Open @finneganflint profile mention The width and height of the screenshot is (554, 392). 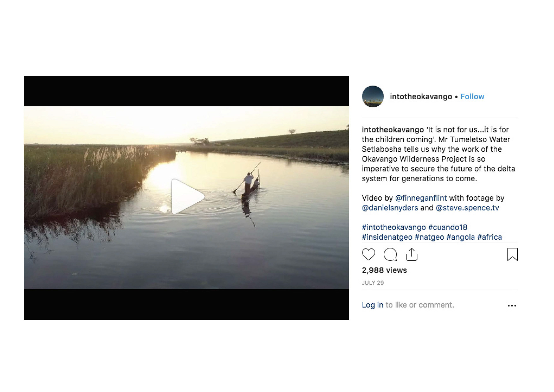tap(421, 198)
